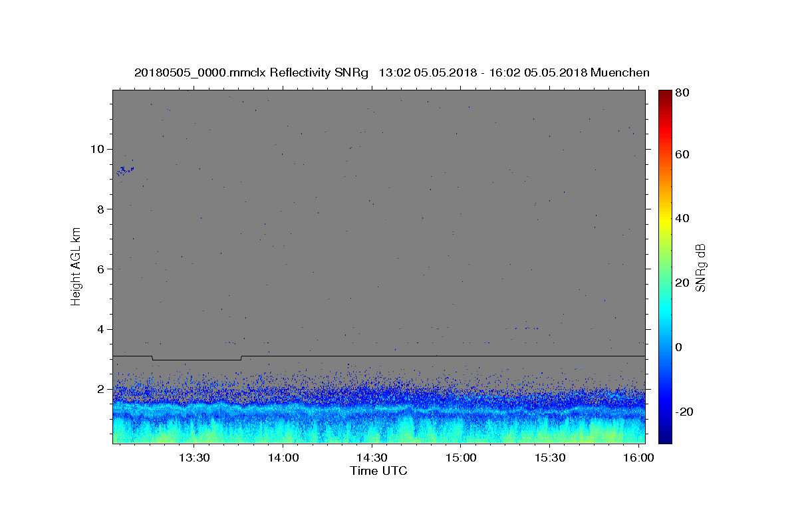Viewport: 798px width, 532px height.
Task: Click the height tick label 10
Action: [98, 149]
